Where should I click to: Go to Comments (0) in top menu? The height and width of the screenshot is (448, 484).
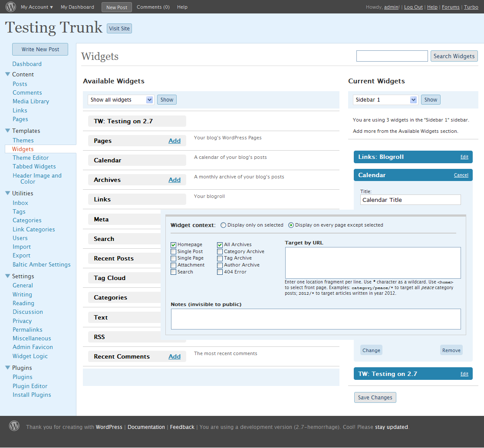153,7
